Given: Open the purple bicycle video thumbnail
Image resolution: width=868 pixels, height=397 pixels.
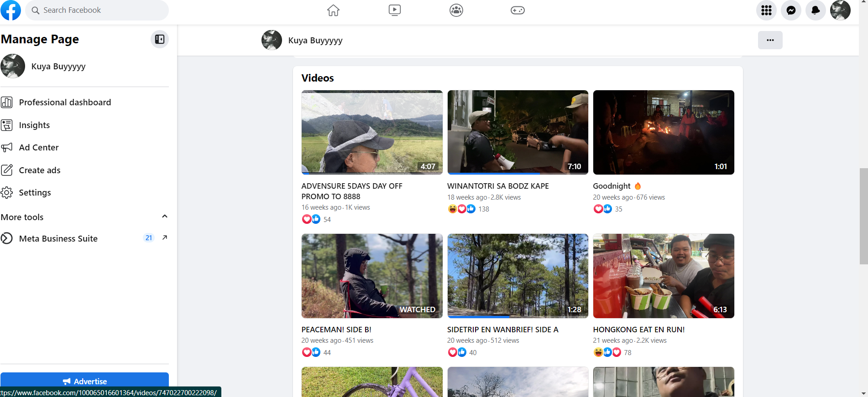Looking at the screenshot, I should pyautogui.click(x=372, y=382).
